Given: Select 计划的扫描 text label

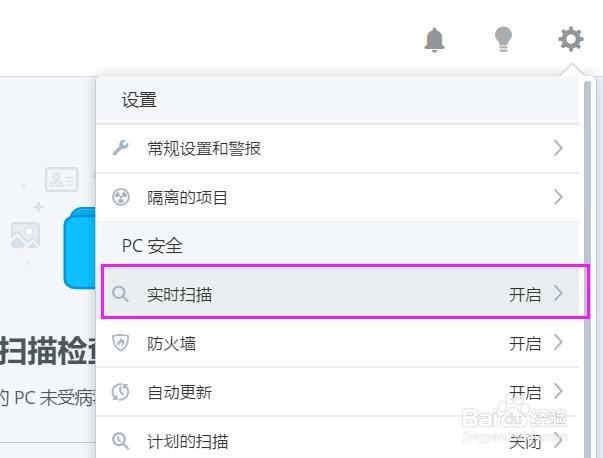Looking at the screenshot, I should pyautogui.click(x=188, y=441).
